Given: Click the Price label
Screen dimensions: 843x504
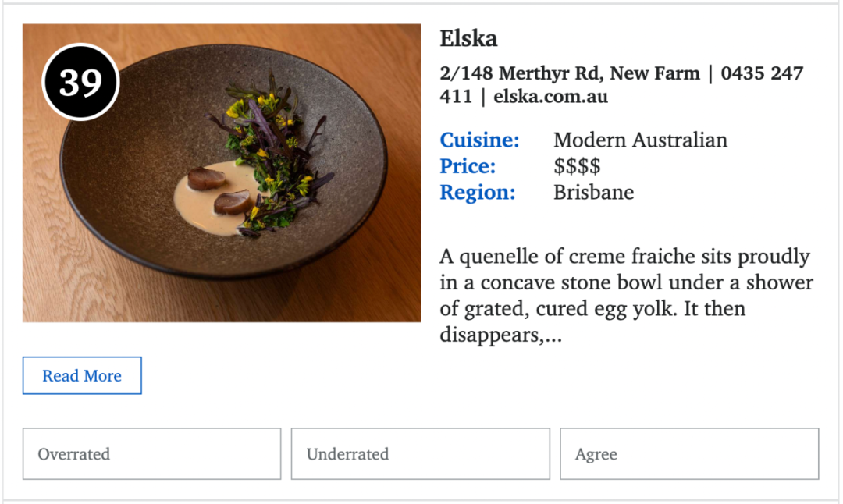Looking at the screenshot, I should (x=468, y=166).
